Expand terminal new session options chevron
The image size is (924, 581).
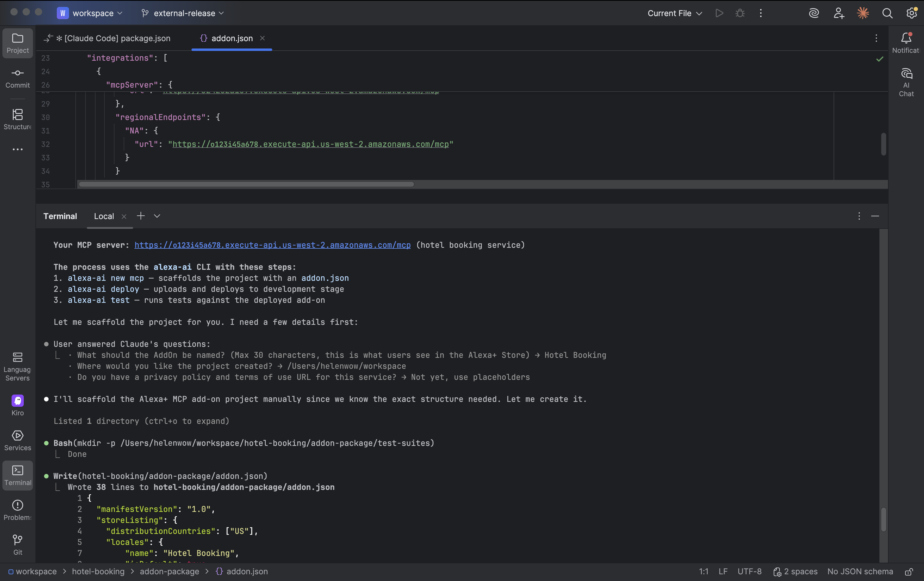(157, 216)
